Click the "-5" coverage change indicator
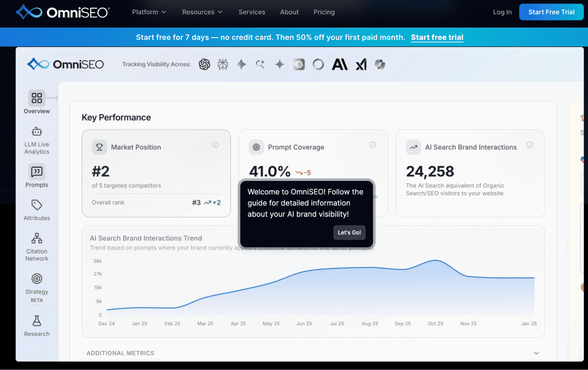Screen dimensions: 588x370 click(303, 173)
